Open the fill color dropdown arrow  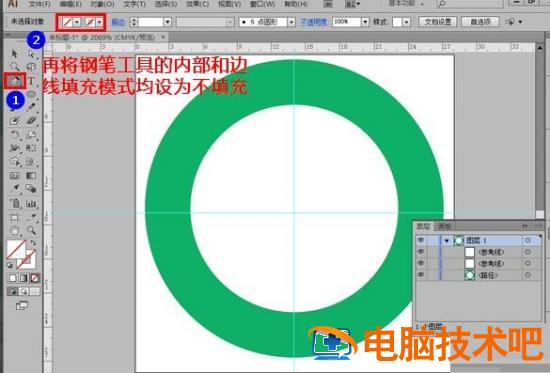pos(77,22)
